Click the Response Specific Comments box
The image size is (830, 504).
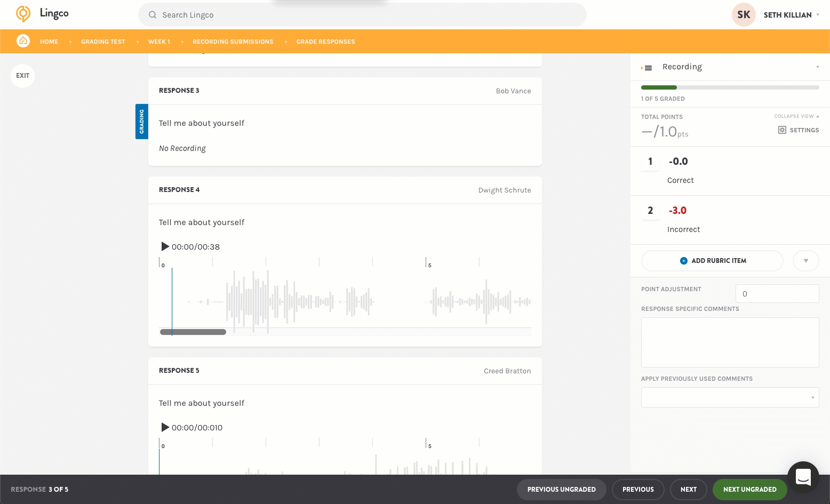coord(730,342)
